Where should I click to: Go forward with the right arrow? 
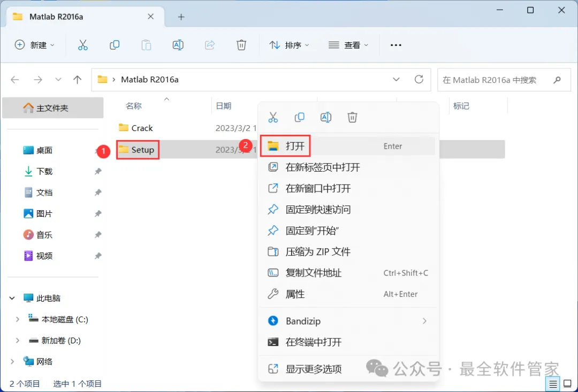click(x=38, y=80)
